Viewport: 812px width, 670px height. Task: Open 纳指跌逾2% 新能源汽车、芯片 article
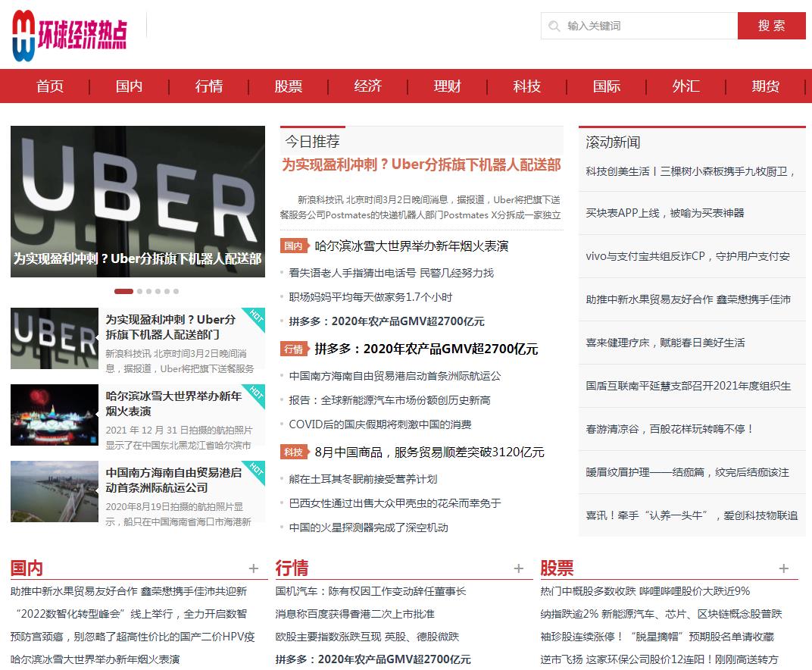point(661,614)
